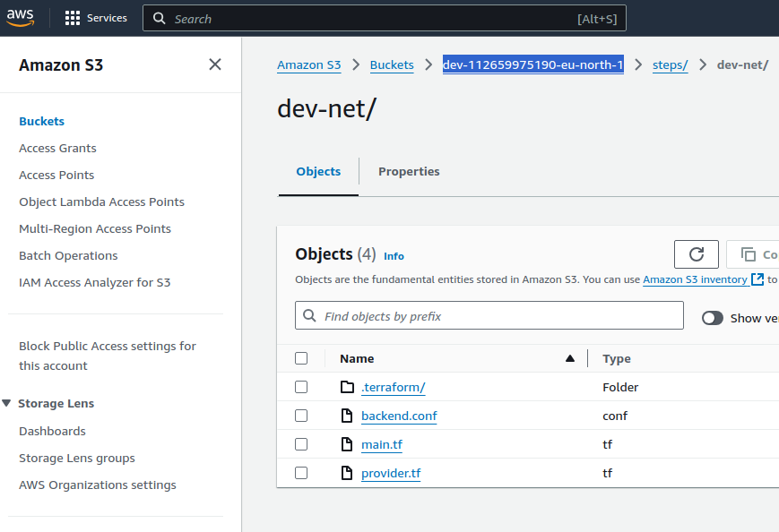The height and width of the screenshot is (532, 779).
Task: Click the AWS logo home icon
Action: [x=21, y=17]
